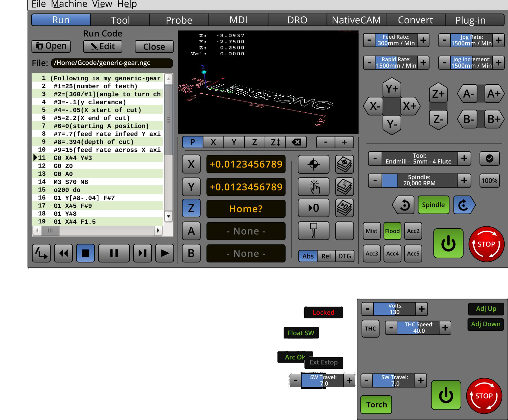Hit red STOP button in plasma panel
Image resolution: width=508 pixels, height=420 pixels.
[x=484, y=396]
